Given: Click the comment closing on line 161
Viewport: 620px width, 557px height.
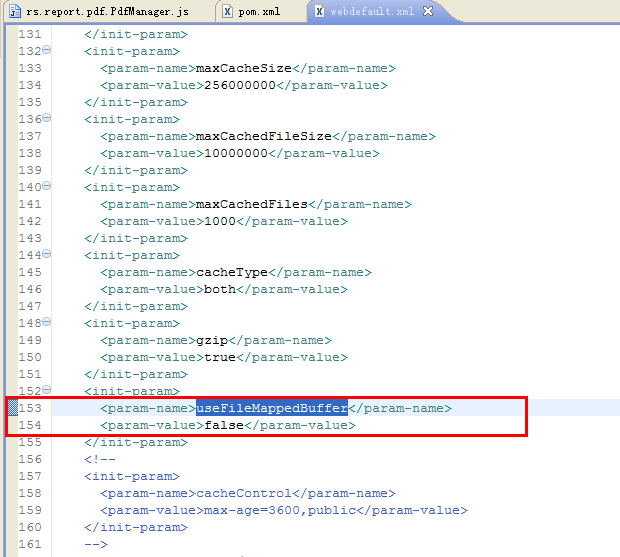Looking at the screenshot, I should pos(96,544).
